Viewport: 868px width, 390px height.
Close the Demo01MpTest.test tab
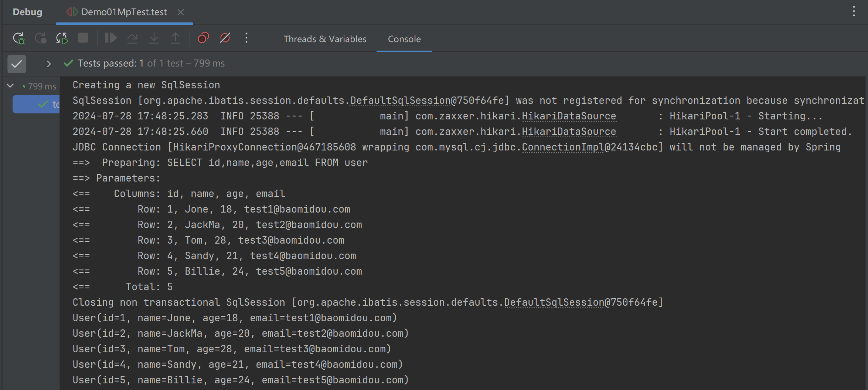(x=181, y=12)
